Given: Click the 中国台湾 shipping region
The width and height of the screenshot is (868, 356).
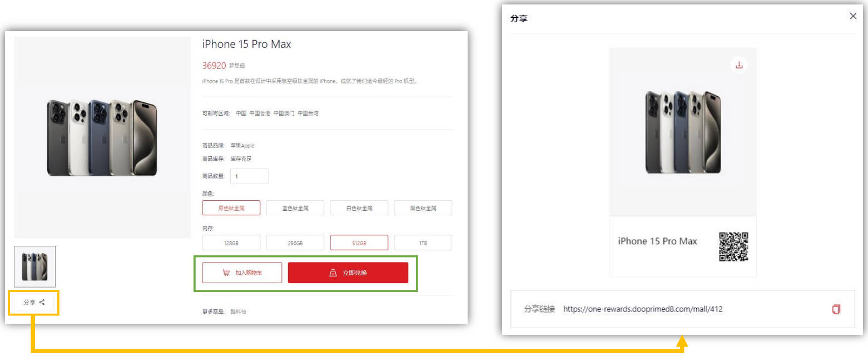Looking at the screenshot, I should [308, 113].
